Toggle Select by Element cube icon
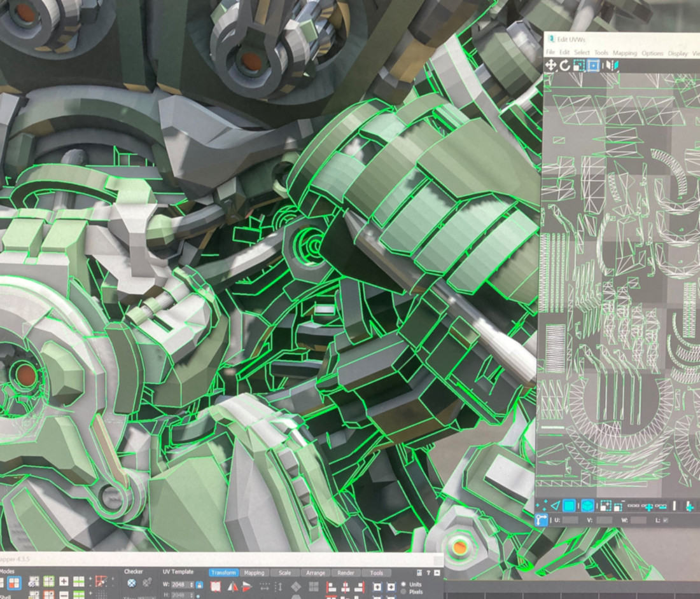Image resolution: width=700 pixels, height=599 pixels. click(x=587, y=506)
